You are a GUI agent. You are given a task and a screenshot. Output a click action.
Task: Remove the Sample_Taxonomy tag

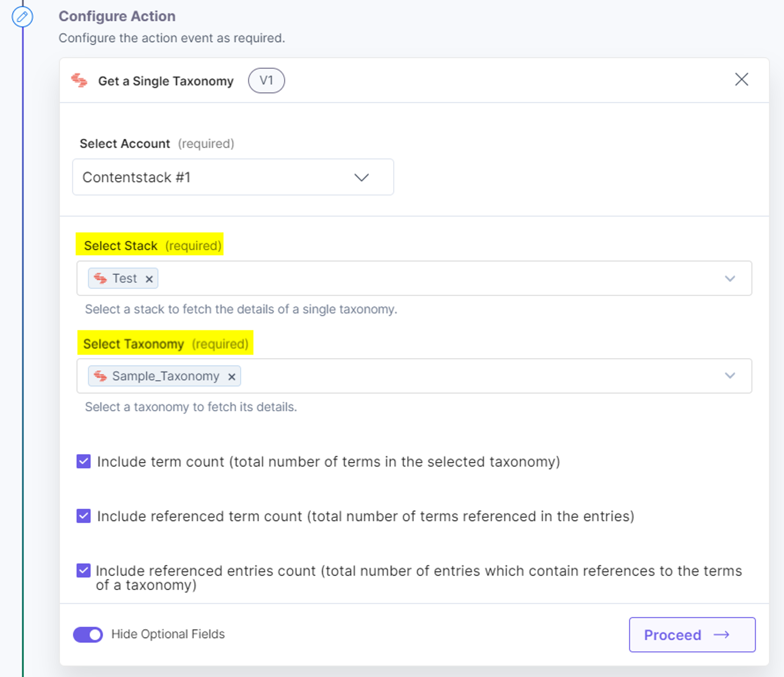tap(232, 377)
